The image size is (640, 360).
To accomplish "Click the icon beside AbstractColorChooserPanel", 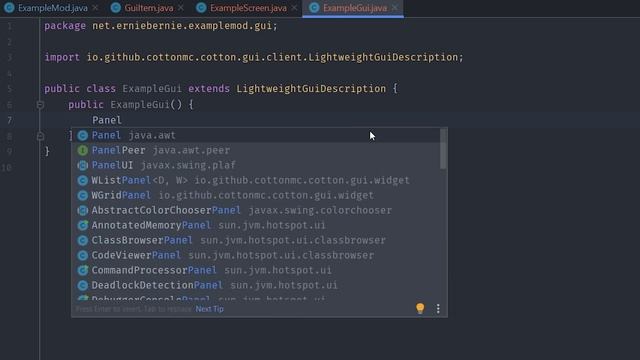I will pyautogui.click(x=83, y=210).
